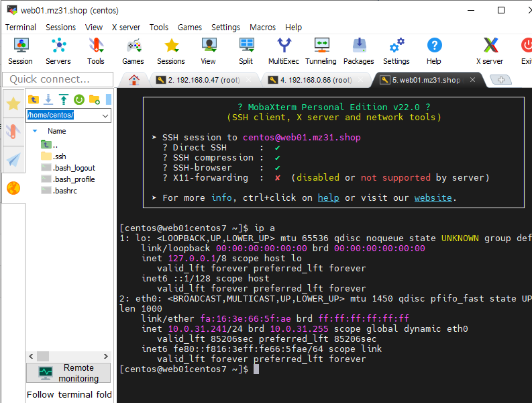Click the Remote monitoring button
The height and width of the screenshot is (403, 532).
coord(68,373)
